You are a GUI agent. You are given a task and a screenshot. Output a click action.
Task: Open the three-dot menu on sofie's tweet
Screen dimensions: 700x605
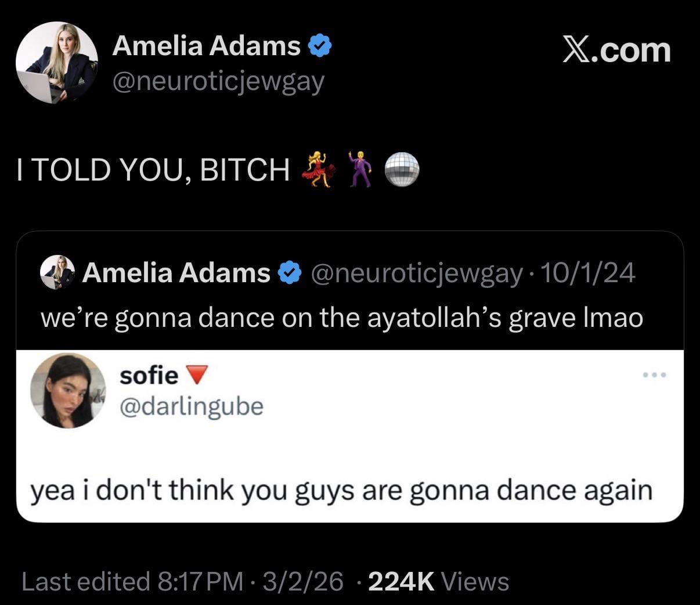pos(655,375)
